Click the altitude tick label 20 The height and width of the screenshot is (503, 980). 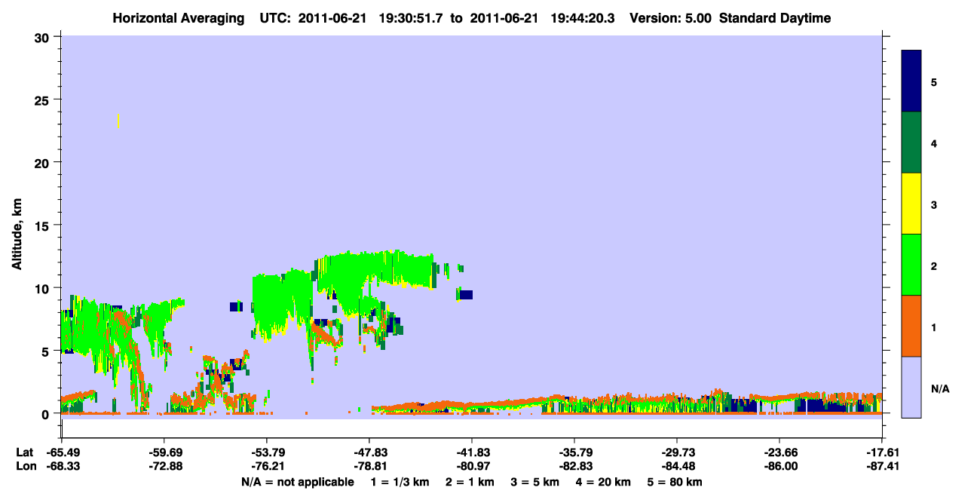click(x=44, y=162)
